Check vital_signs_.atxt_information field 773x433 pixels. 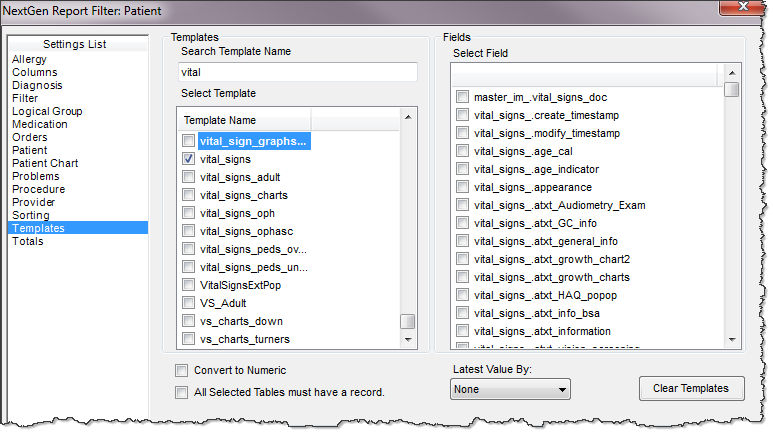tap(462, 331)
